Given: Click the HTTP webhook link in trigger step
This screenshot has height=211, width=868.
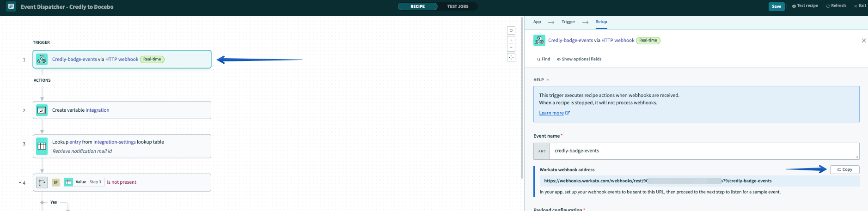Looking at the screenshot, I should tap(122, 59).
